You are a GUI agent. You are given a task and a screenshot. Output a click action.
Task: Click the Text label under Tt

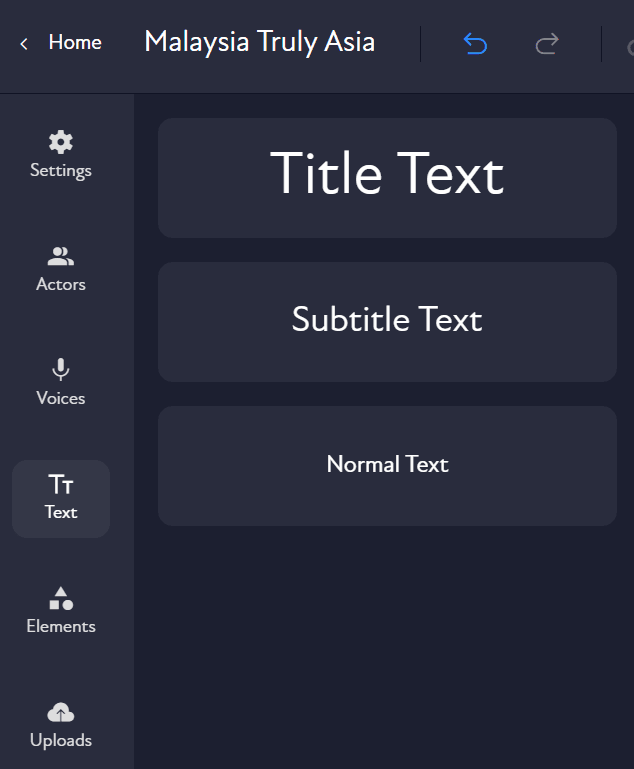point(61,513)
